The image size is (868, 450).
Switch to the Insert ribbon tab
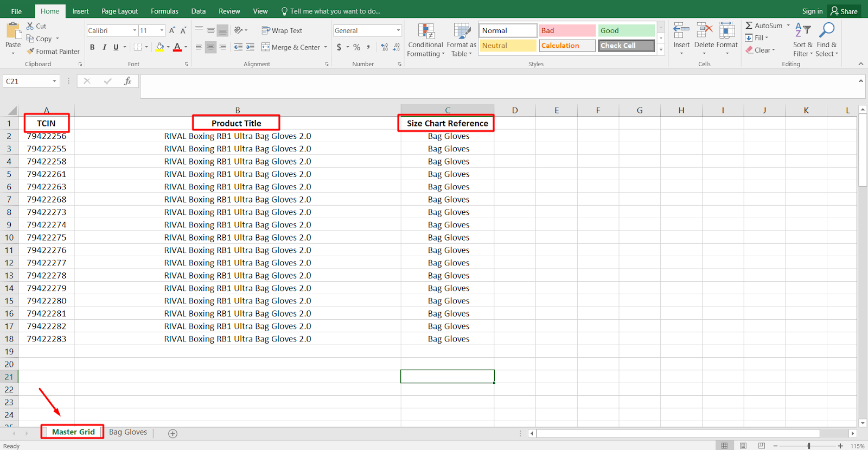(x=80, y=11)
